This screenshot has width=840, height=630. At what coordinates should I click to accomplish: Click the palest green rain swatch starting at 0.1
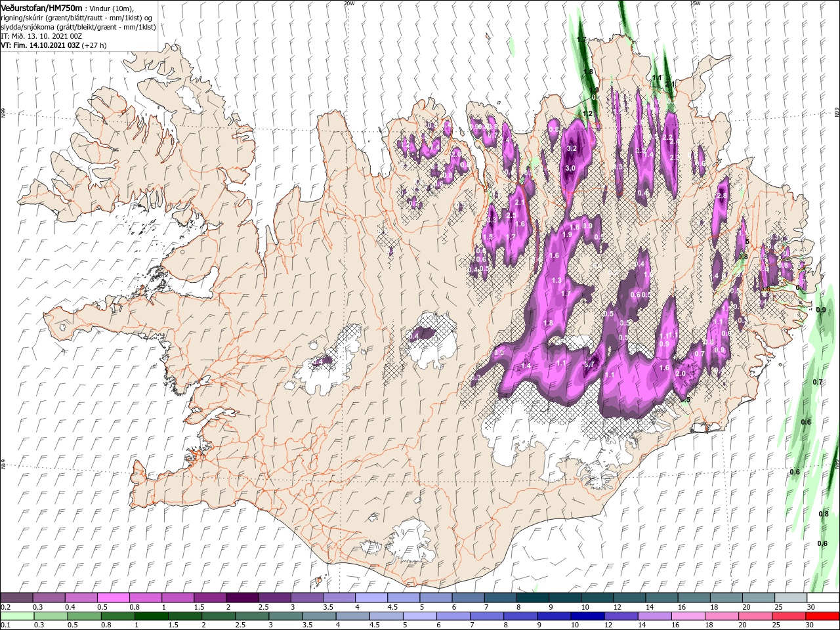17,616
